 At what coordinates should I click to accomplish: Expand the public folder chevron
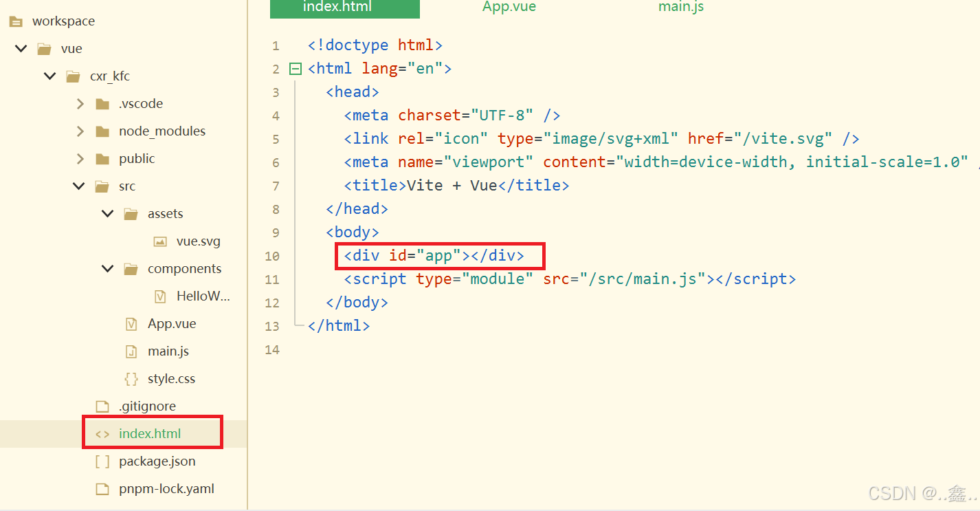click(x=80, y=159)
